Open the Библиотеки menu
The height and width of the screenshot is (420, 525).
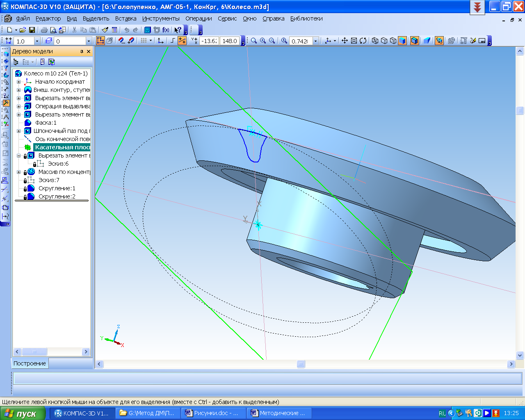(x=306, y=18)
